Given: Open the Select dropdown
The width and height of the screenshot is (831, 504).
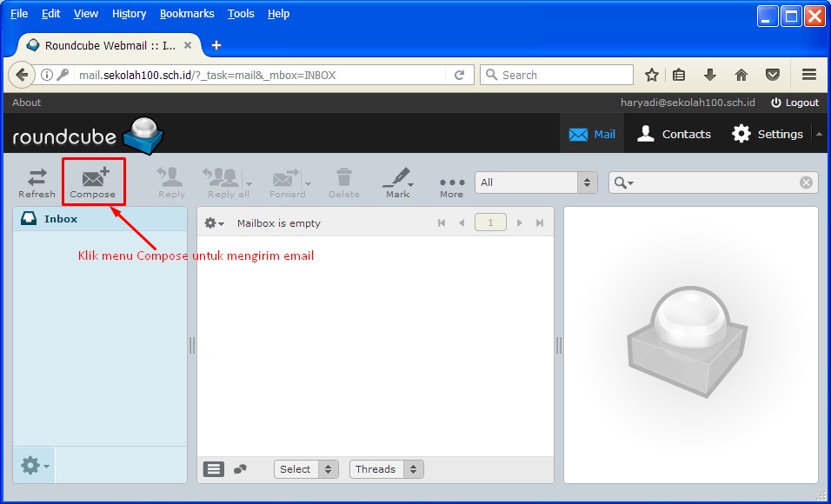Looking at the screenshot, I should click(x=306, y=469).
